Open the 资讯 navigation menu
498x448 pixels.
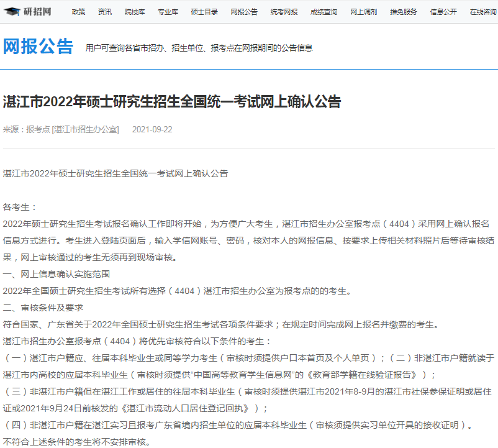coord(104,11)
